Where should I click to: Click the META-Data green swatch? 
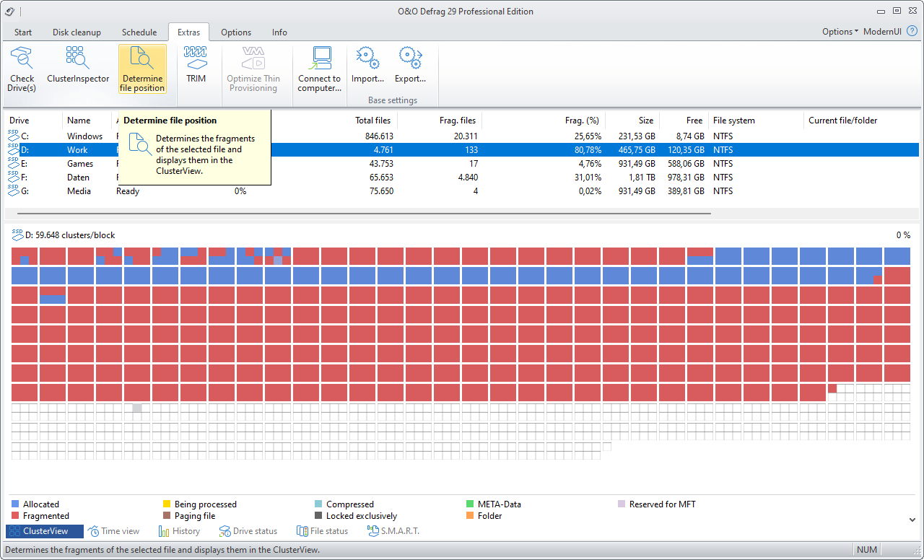[471, 504]
